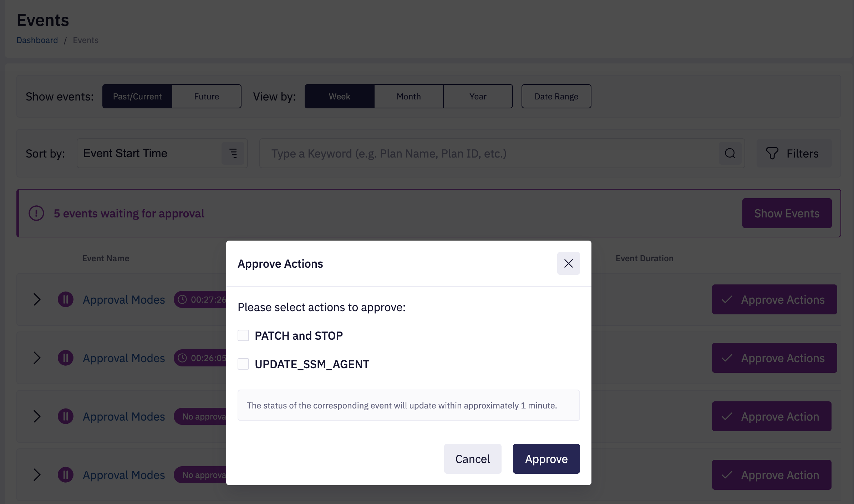Click the pause status icon of second event
854x504 pixels.
pyautogui.click(x=66, y=358)
